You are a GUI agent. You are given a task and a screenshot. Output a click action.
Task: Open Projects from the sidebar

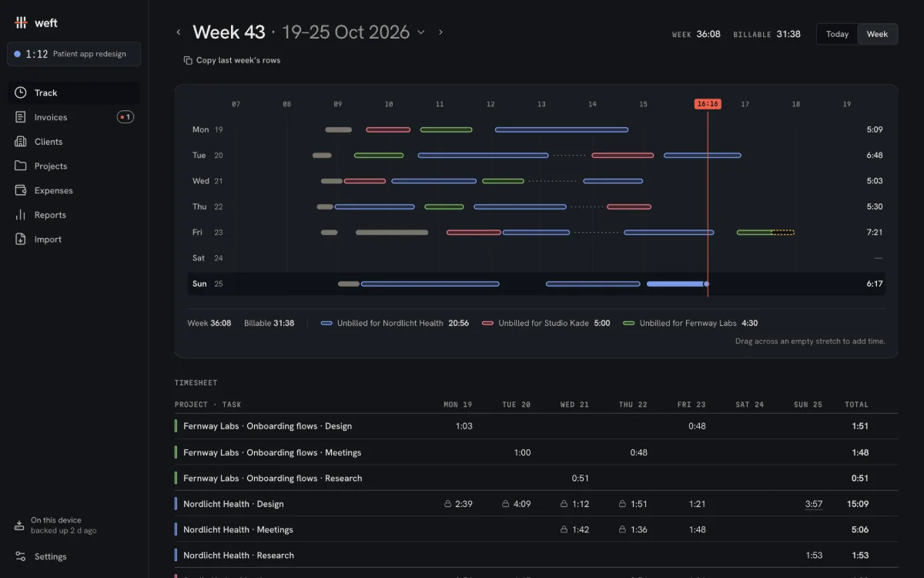point(74,166)
